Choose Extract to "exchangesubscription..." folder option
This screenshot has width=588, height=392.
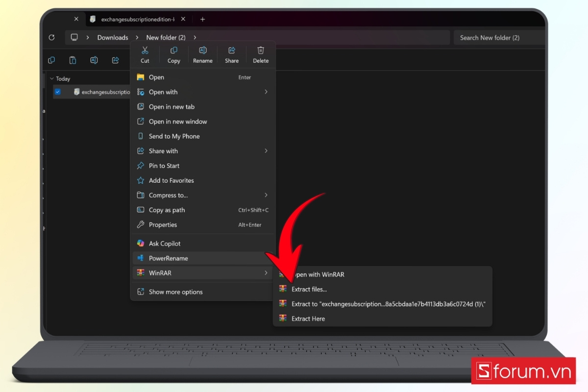click(x=382, y=304)
